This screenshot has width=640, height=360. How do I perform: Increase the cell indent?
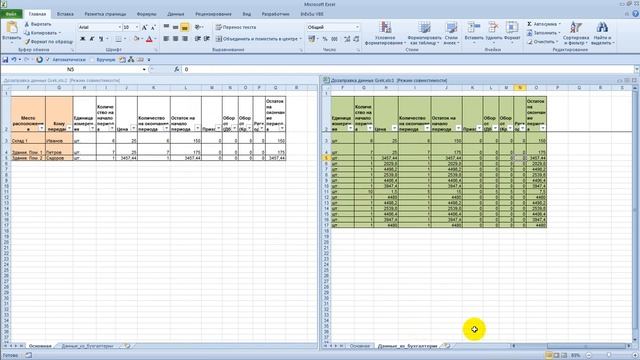point(207,39)
